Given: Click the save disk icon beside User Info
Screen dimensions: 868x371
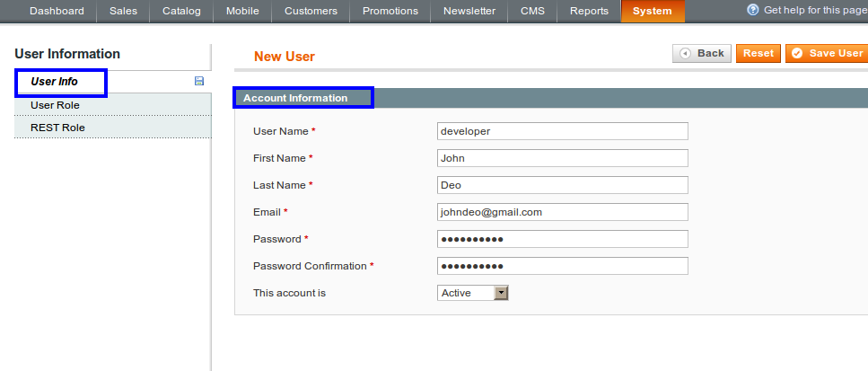Looking at the screenshot, I should coord(199,82).
